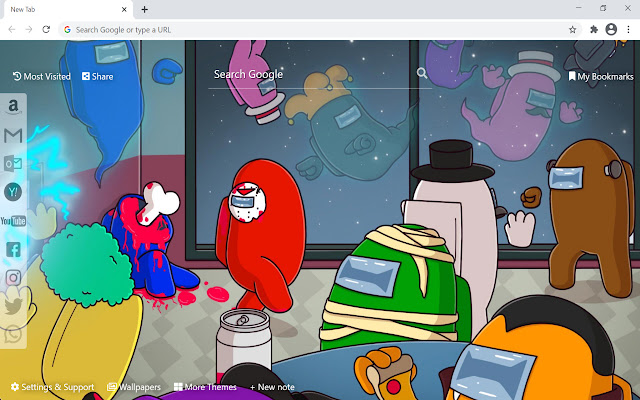Image resolution: width=640 pixels, height=400 pixels.
Task: Open the Amazon shortcut in sidebar
Action: point(13,107)
